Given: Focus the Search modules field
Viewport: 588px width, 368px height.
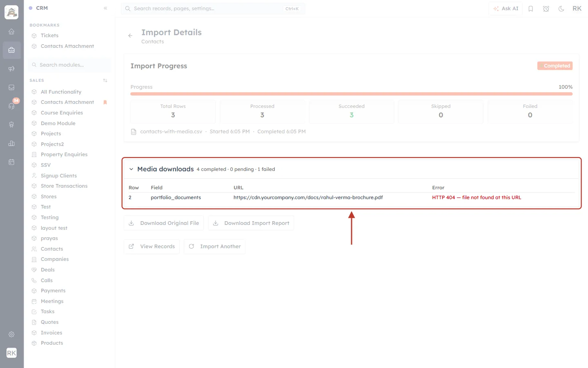Looking at the screenshot, I should 69,65.
